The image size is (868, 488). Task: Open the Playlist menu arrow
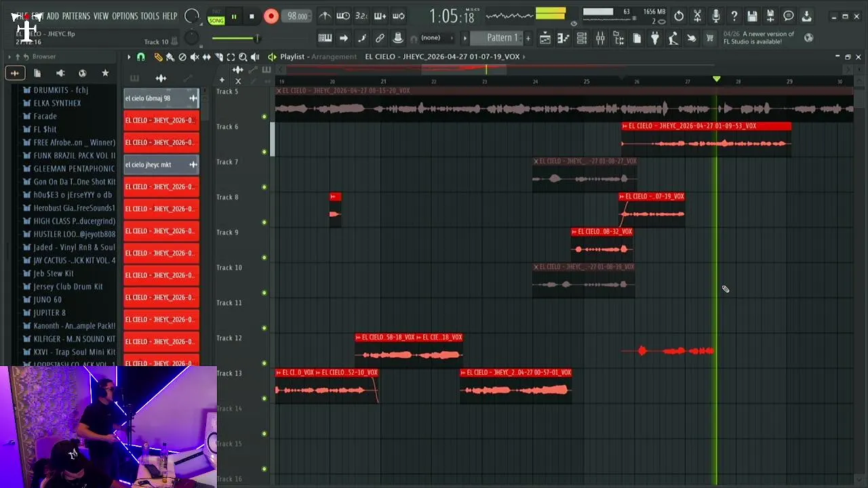tap(129, 57)
